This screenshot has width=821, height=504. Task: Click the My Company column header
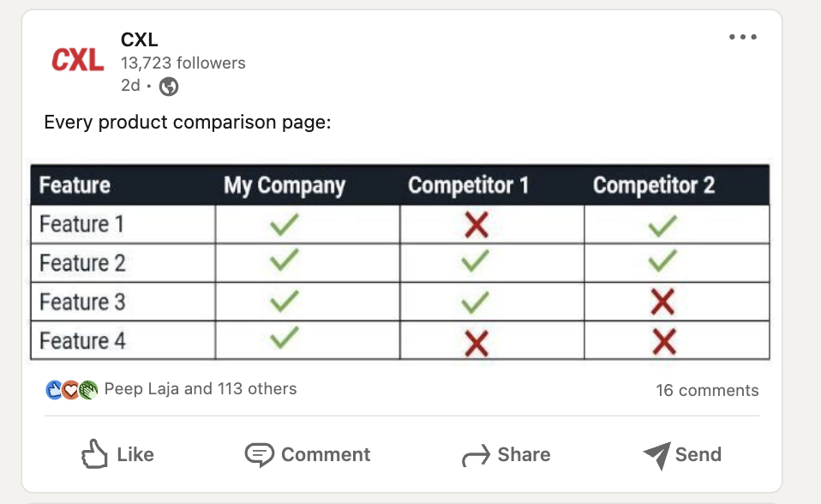coord(285,185)
